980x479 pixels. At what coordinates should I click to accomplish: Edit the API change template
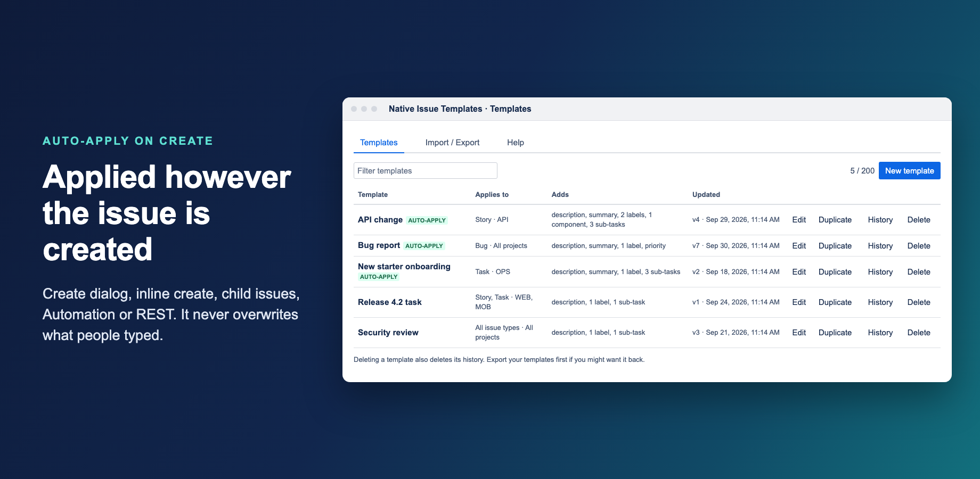point(799,220)
